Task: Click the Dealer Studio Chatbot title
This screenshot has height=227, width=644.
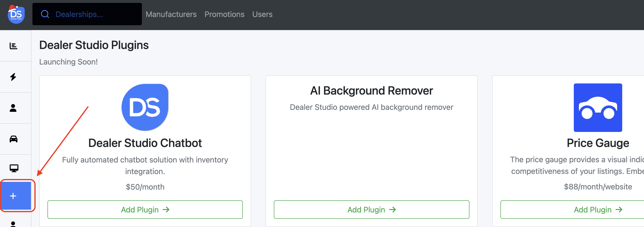Action: point(145,143)
